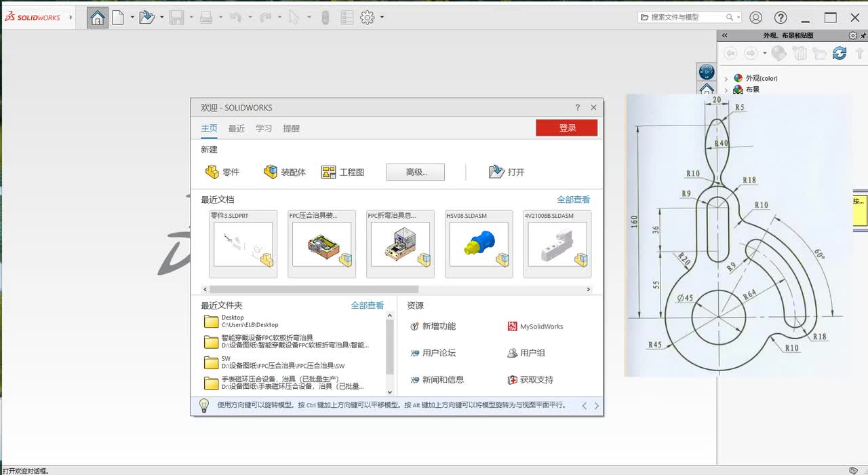Switch to the 主页 tab

coord(209,128)
